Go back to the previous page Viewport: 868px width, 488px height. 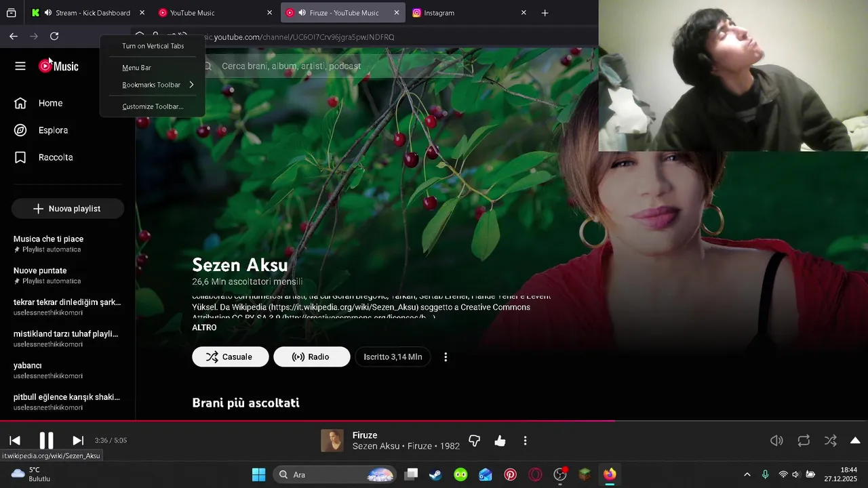coord(14,37)
